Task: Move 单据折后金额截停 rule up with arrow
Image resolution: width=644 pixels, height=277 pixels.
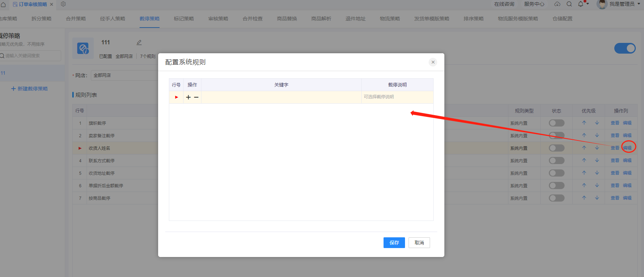Action: [584, 185]
